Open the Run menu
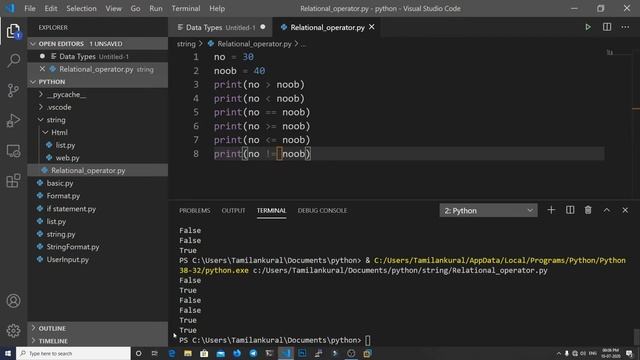Viewport: 640px width, 360px height. point(156,8)
